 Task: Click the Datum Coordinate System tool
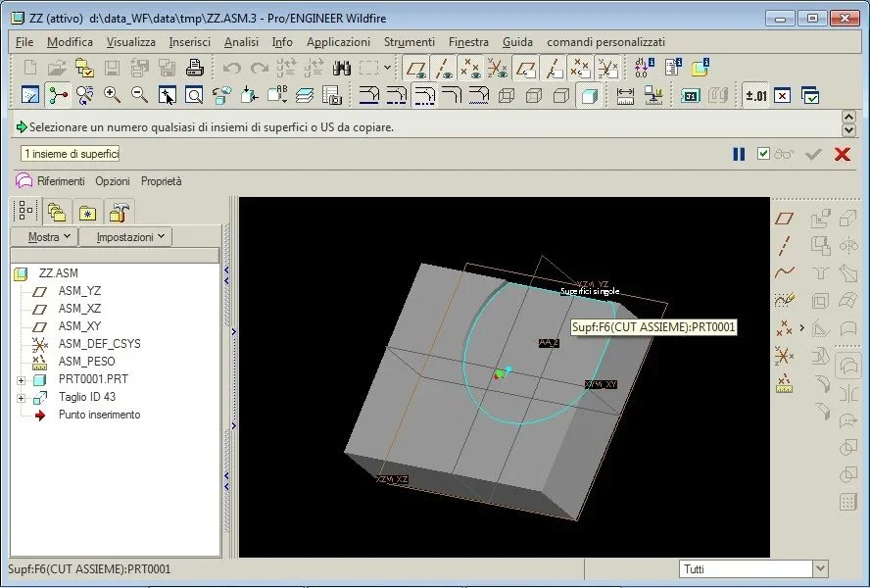coord(784,356)
